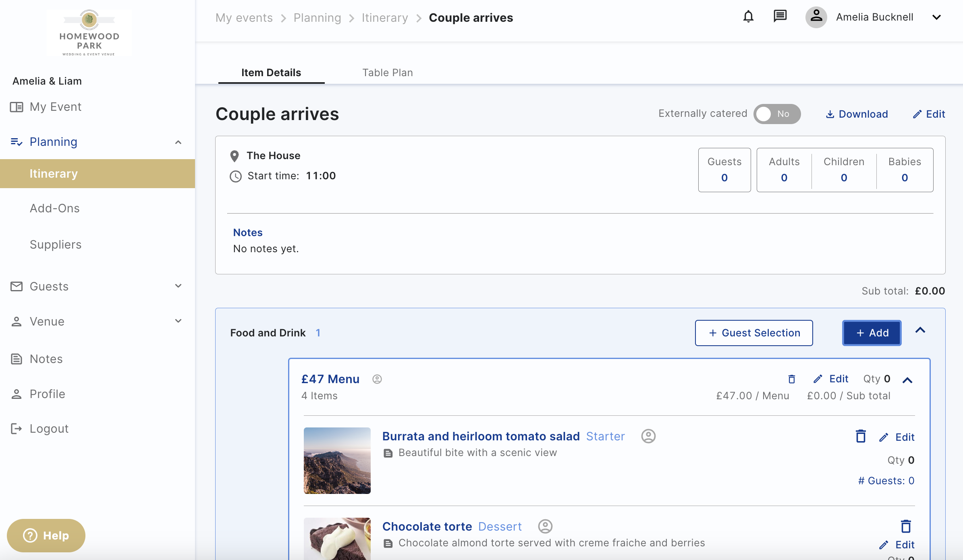
Task: Click the chocolate torte thumbnail image
Action: click(x=337, y=539)
